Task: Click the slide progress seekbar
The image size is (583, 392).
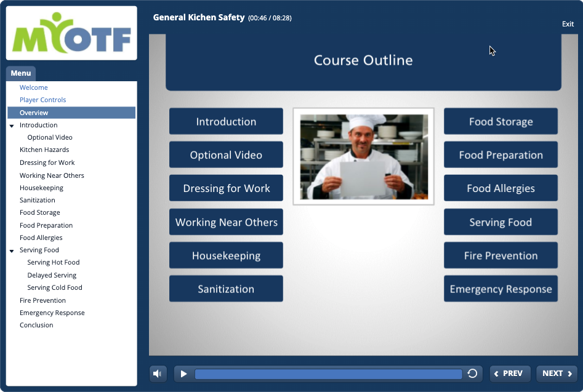Action: point(328,374)
